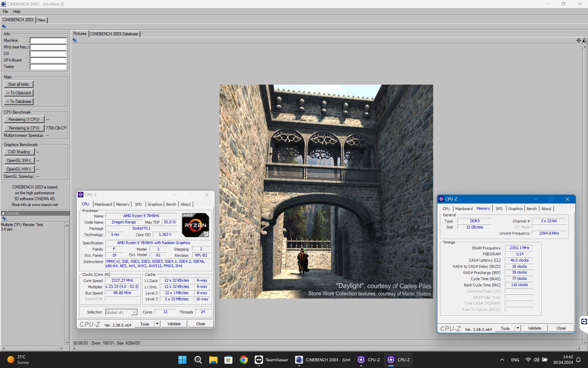Click the move/pan cross icon in picture viewer
This screenshot has width=588, height=368.
[x=579, y=40]
